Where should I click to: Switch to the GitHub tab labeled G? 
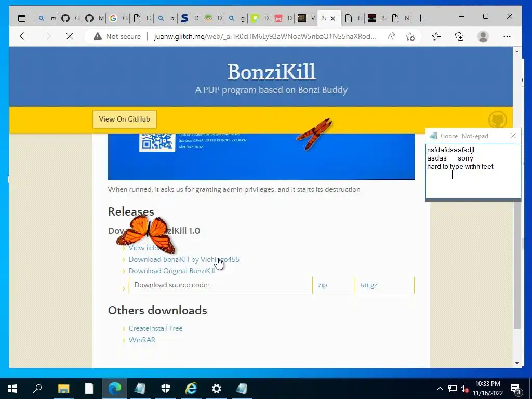70,18
